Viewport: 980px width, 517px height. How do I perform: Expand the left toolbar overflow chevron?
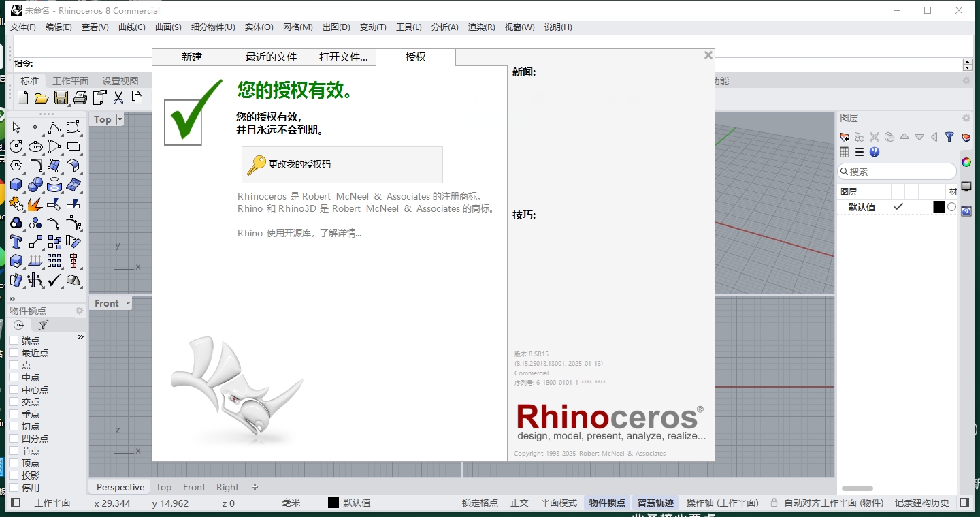[x=12, y=298]
